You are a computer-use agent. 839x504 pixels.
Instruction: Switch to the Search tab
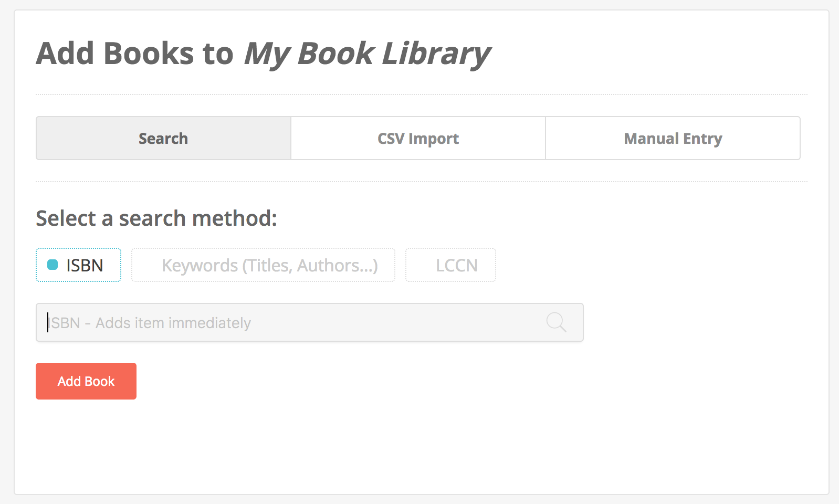click(163, 139)
